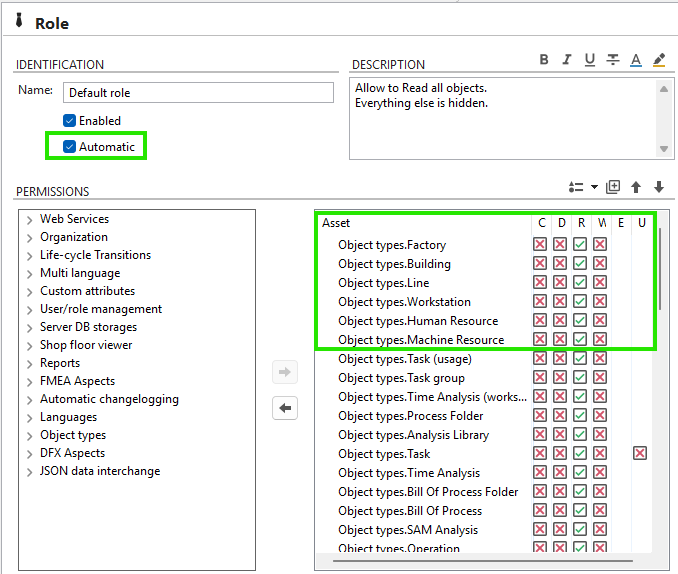Click the Name field containing Default role
The image size is (678, 574).
point(198,93)
